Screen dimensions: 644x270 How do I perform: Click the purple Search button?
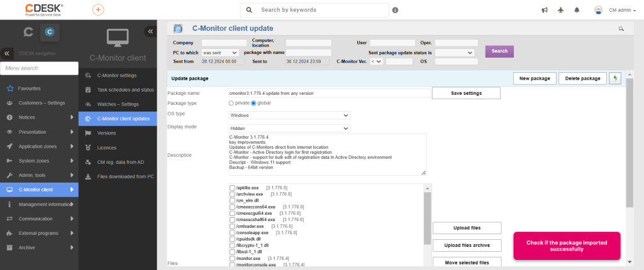[499, 51]
